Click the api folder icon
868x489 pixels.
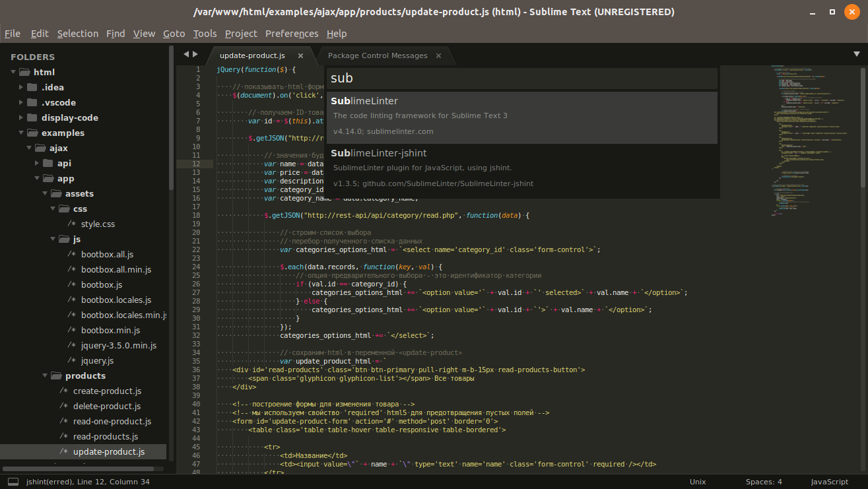click(x=48, y=163)
